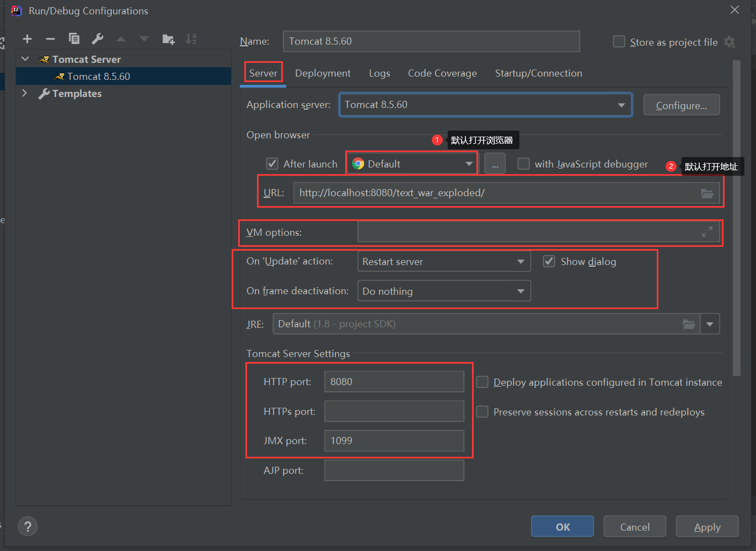756x551 pixels.
Task: Uncheck the Show dialog checkbox
Action: point(549,261)
